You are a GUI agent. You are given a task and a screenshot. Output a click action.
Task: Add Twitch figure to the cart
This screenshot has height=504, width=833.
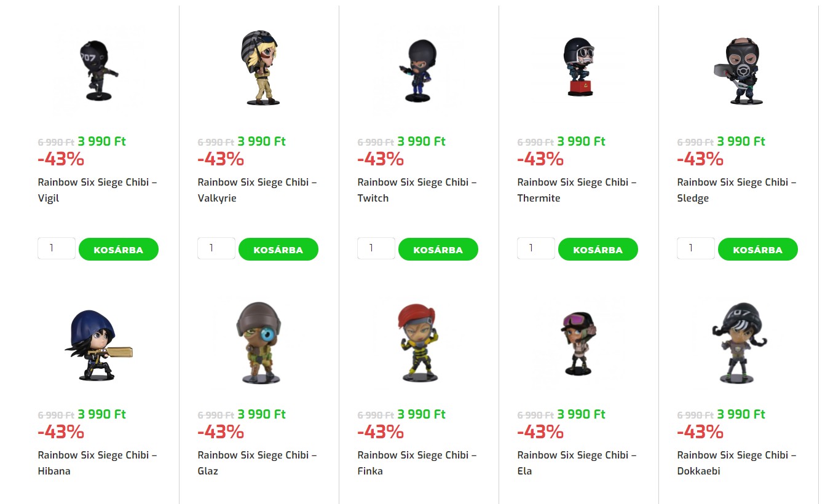pos(438,250)
